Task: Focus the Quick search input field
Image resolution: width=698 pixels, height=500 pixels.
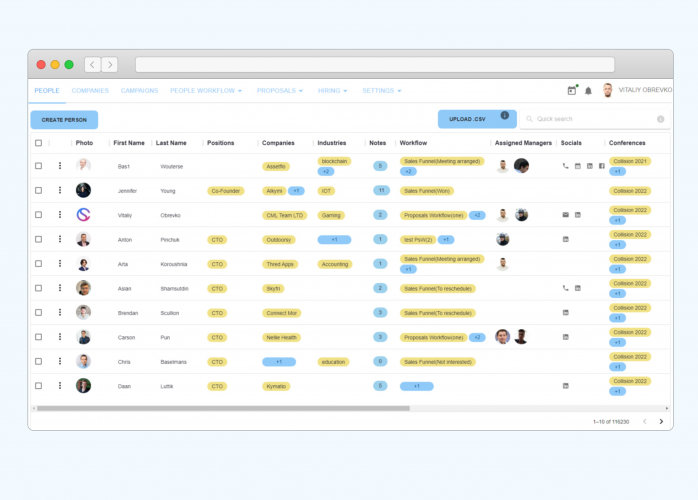Action: (x=594, y=119)
